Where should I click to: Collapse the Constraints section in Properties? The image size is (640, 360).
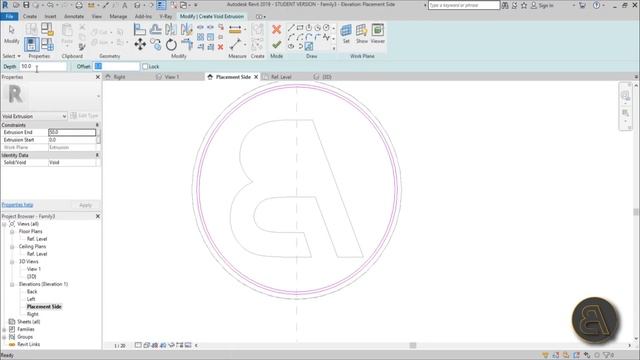coord(97,125)
